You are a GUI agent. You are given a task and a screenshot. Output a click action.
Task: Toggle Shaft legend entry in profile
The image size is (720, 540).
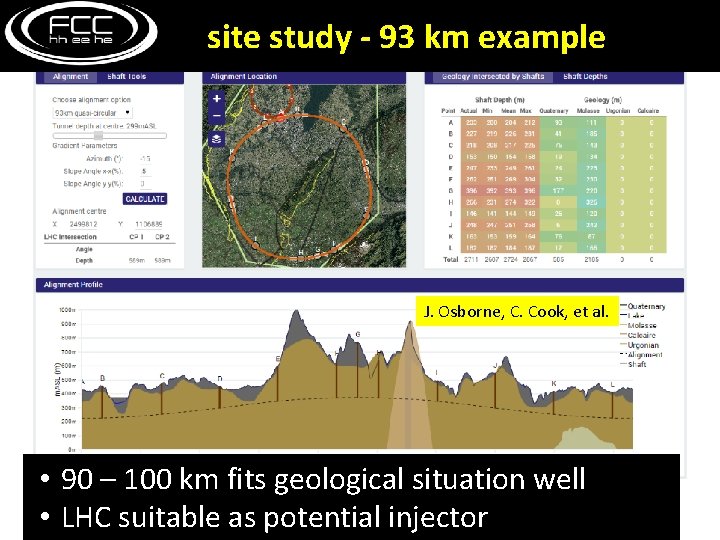click(634, 365)
